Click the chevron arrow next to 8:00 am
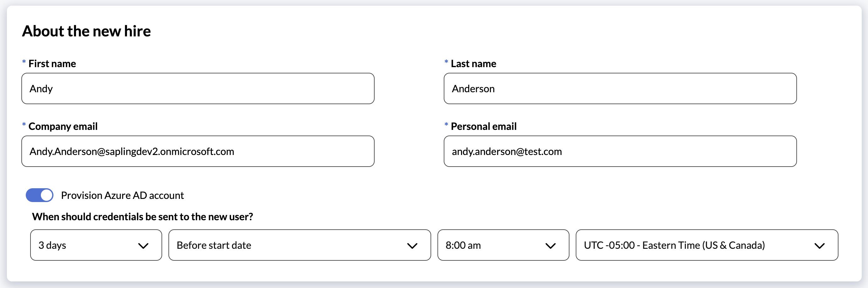Image resolution: width=868 pixels, height=288 pixels. 550,246
